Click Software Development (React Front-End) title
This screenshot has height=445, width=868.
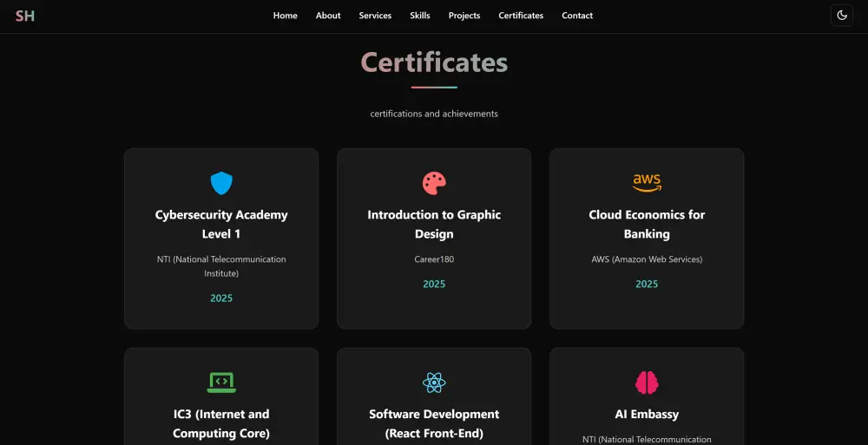click(434, 423)
